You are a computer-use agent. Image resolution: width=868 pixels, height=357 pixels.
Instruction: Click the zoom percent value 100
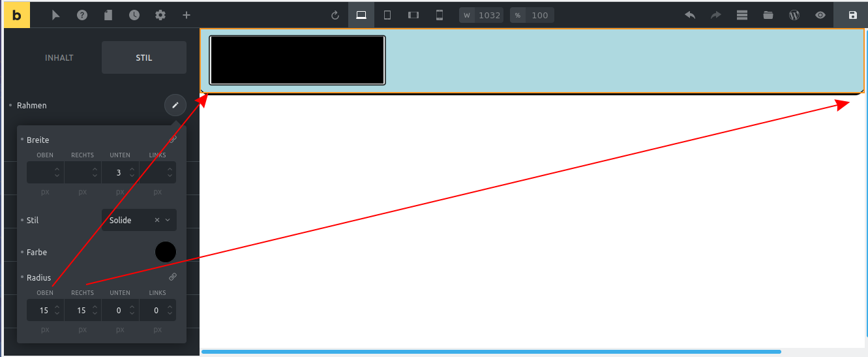[x=540, y=15]
